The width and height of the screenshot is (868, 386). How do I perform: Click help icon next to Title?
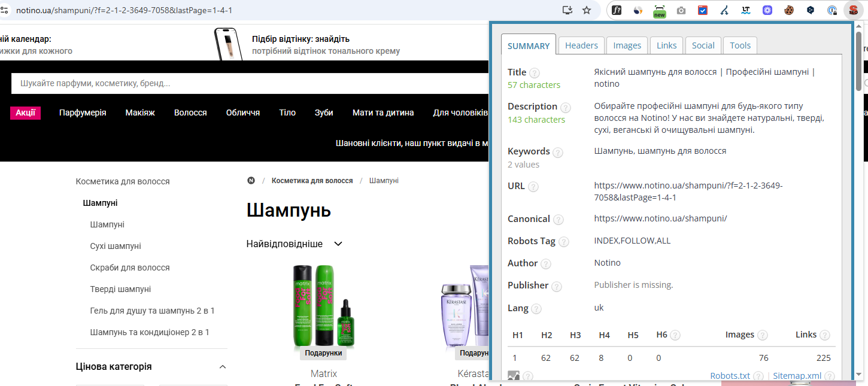coord(535,73)
